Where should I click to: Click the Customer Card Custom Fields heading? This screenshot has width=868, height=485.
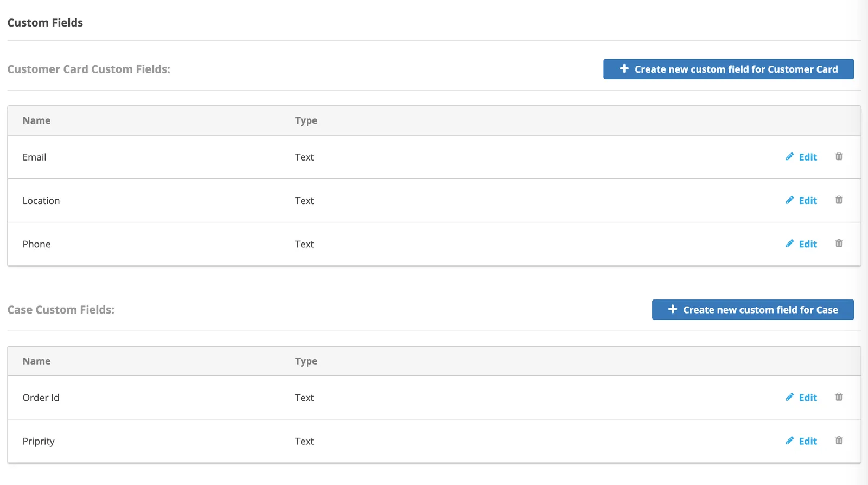(x=88, y=69)
